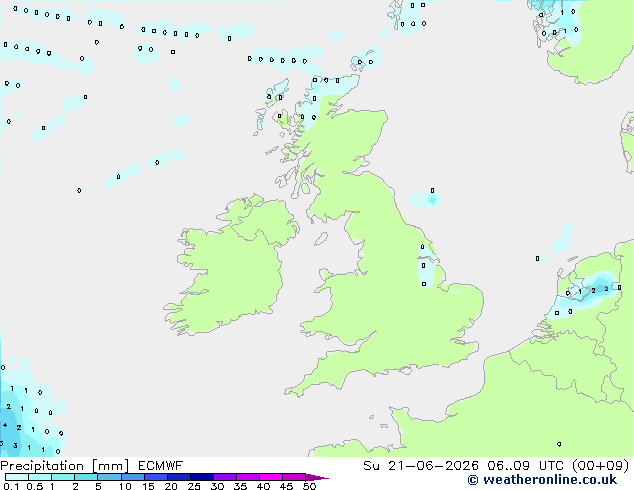Select the magenta swatch between 40 and 45
Image resolution: width=634 pixels, height=490 pixels.
click(271, 477)
